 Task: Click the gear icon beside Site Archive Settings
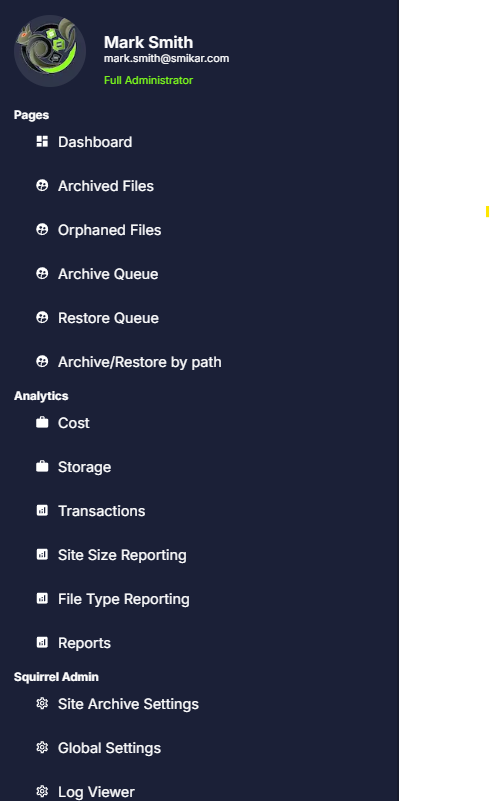(x=42, y=703)
